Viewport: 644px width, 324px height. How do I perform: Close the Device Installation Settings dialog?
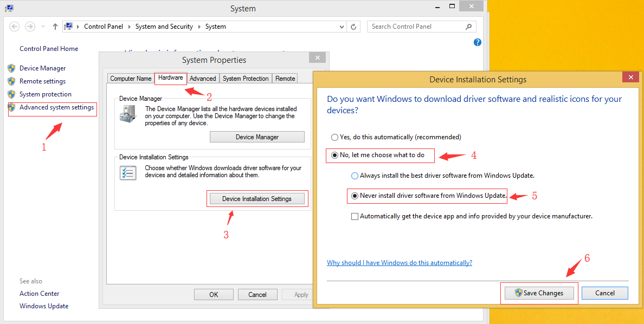tap(630, 77)
